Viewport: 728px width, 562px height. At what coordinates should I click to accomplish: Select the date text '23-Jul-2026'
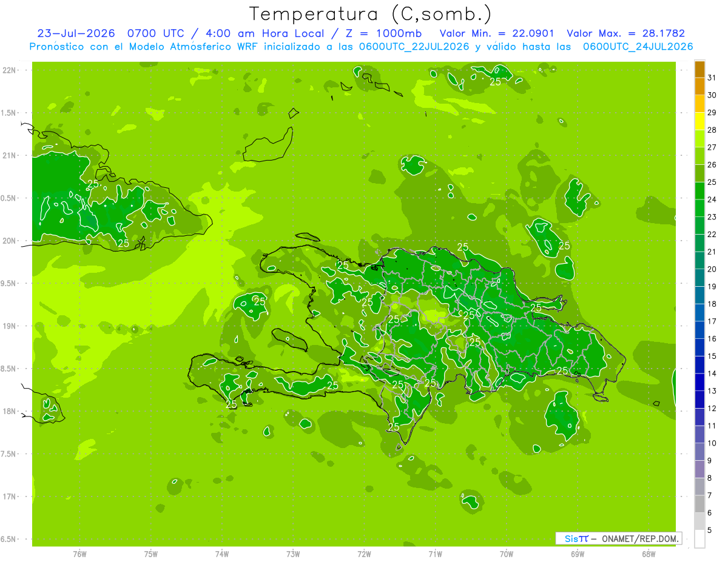[x=76, y=33]
